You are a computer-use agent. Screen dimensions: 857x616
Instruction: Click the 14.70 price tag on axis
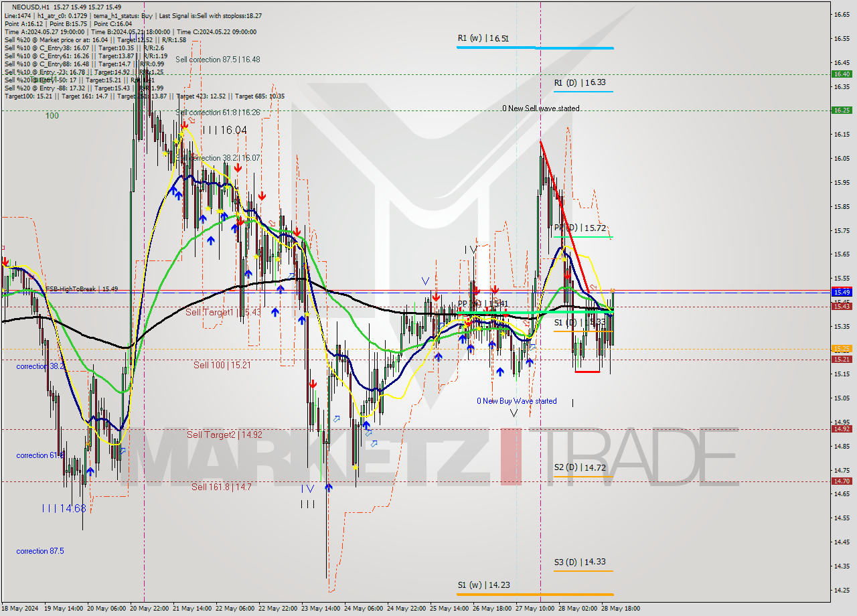[x=842, y=481]
